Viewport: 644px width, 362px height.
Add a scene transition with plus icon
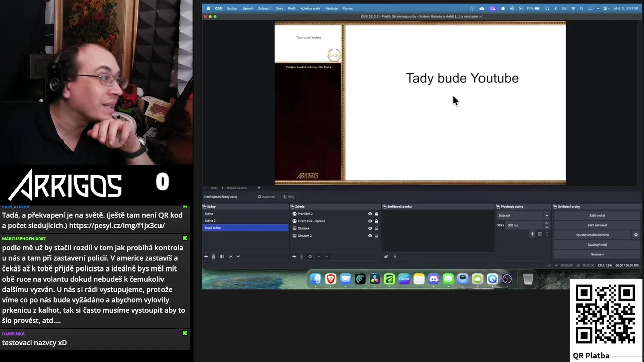coord(532,234)
